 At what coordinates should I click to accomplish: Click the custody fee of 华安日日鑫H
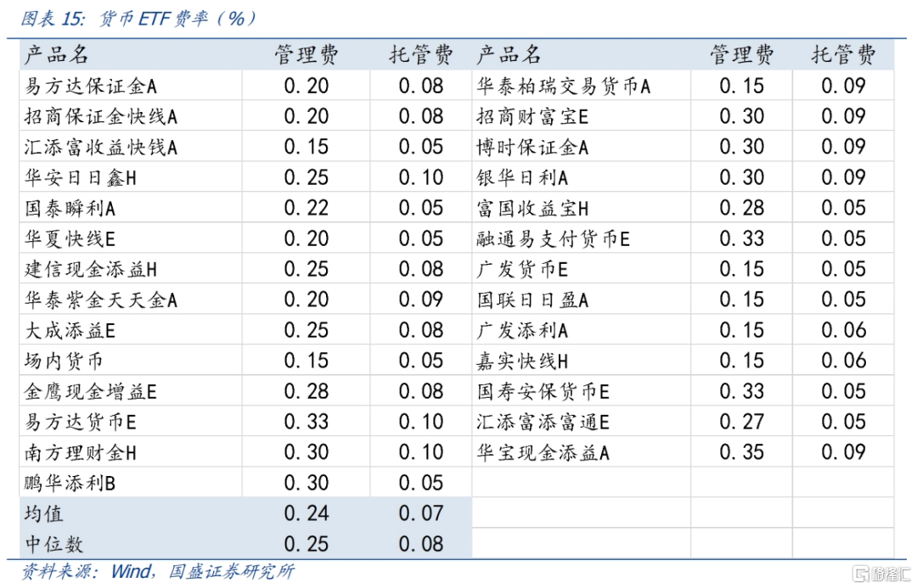tap(421, 177)
